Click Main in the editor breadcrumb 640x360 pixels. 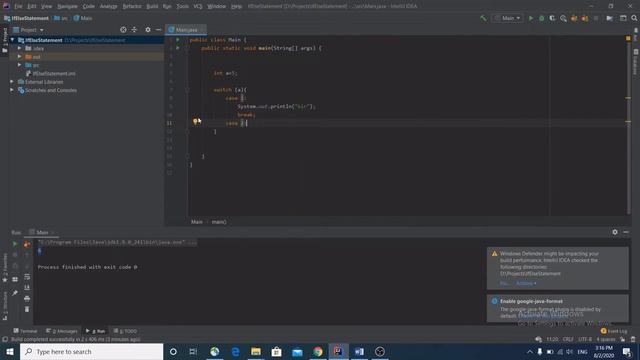(197, 222)
